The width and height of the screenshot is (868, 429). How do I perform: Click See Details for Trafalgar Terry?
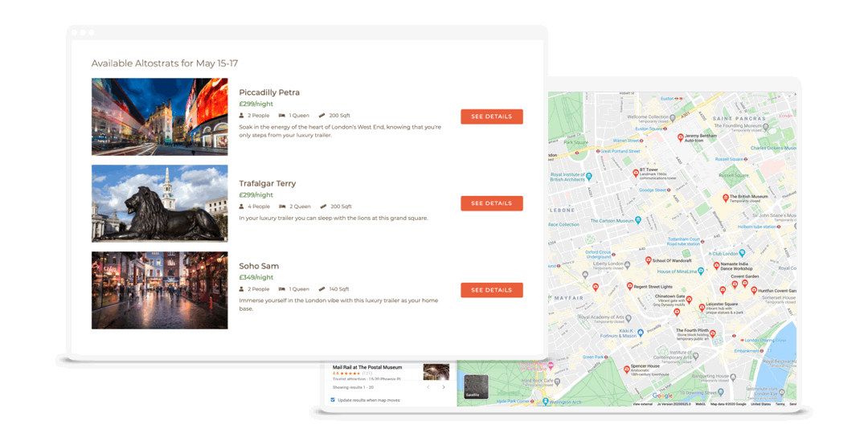click(492, 203)
